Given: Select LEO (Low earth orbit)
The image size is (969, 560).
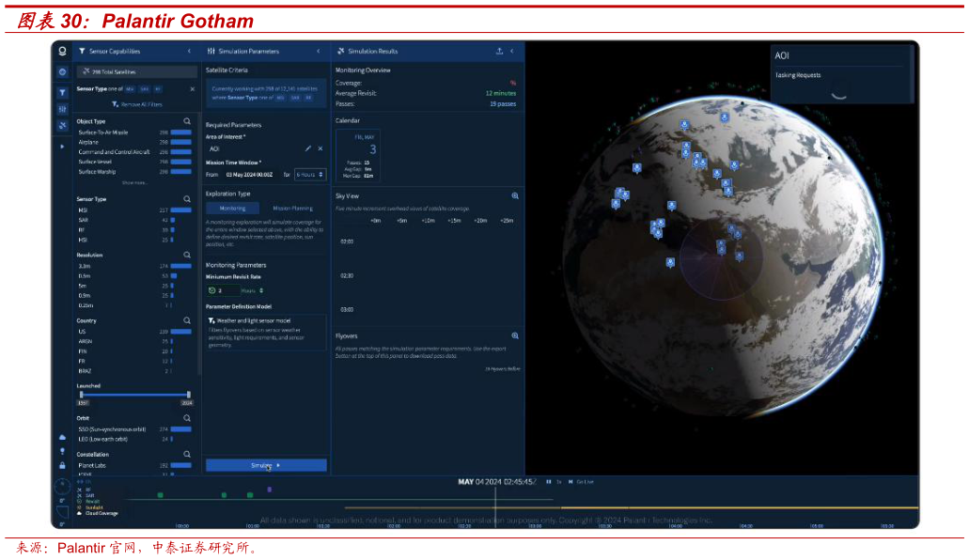Looking at the screenshot, I should click(134, 439).
